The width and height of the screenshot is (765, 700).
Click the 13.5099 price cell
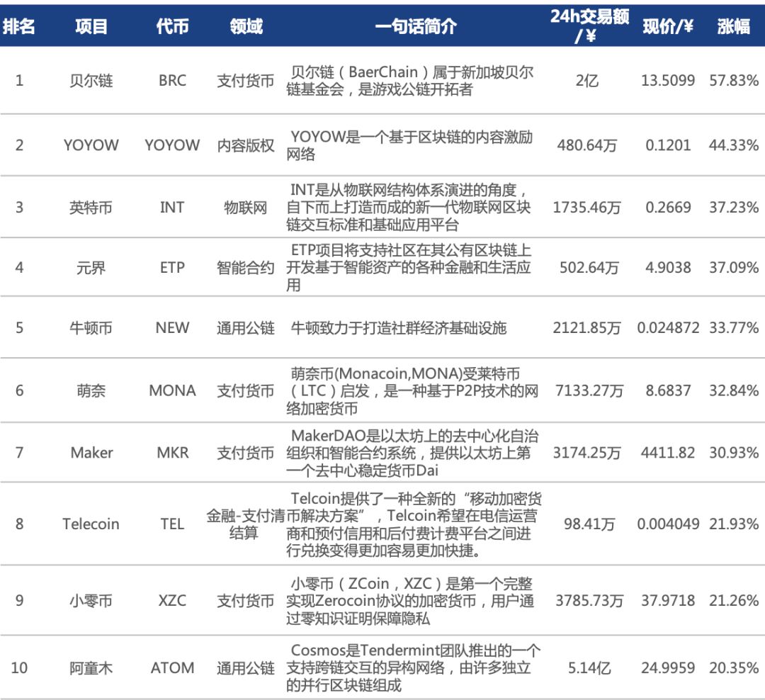coord(668,80)
